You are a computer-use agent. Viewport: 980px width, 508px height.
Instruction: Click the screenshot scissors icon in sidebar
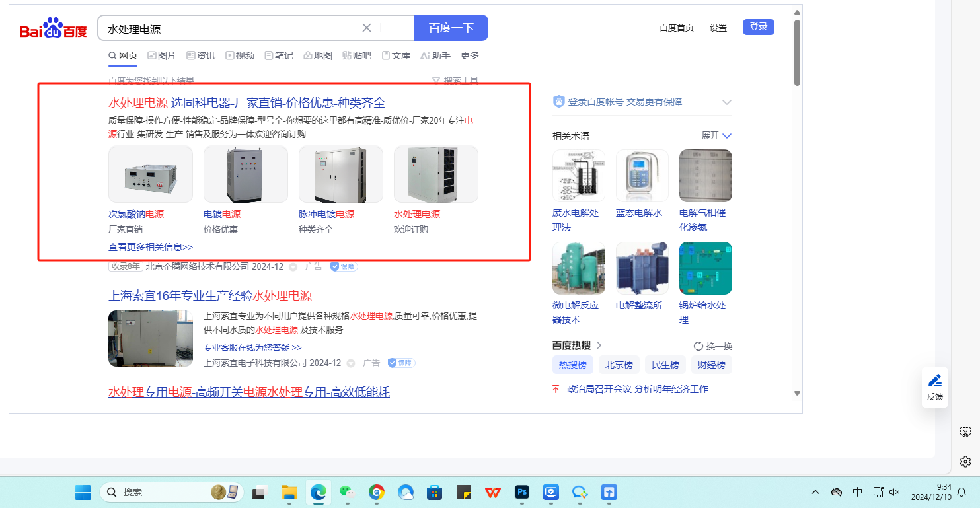(965, 432)
